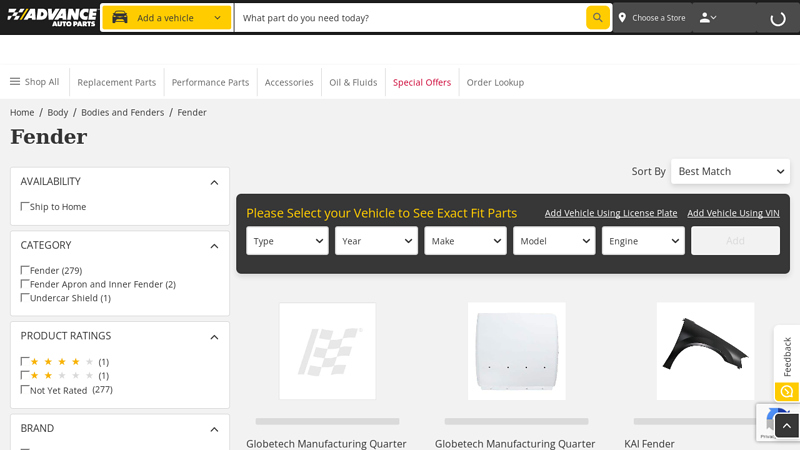Image resolution: width=800 pixels, height=450 pixels.
Task: Open the Performance Parts menu
Action: (210, 82)
